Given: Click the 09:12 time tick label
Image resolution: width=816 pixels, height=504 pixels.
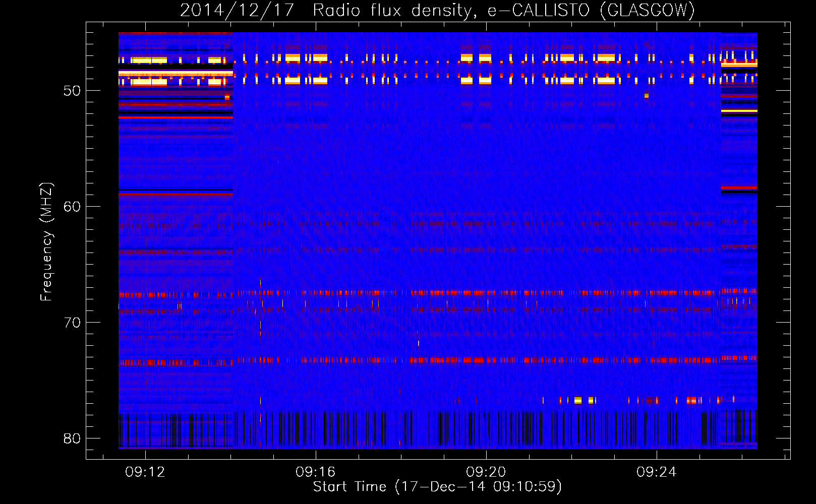Looking at the screenshot, I should click(x=145, y=472).
